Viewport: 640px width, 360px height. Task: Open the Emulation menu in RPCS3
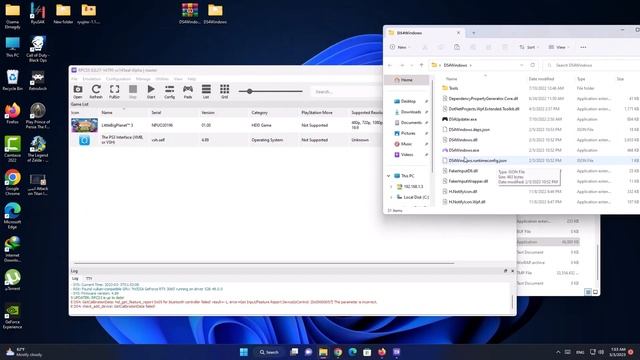click(x=91, y=79)
